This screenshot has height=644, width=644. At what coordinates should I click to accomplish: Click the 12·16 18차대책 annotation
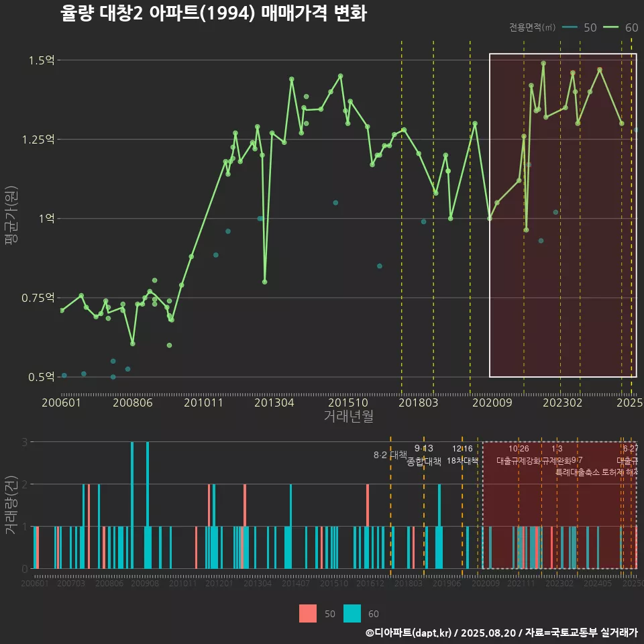[462, 455]
